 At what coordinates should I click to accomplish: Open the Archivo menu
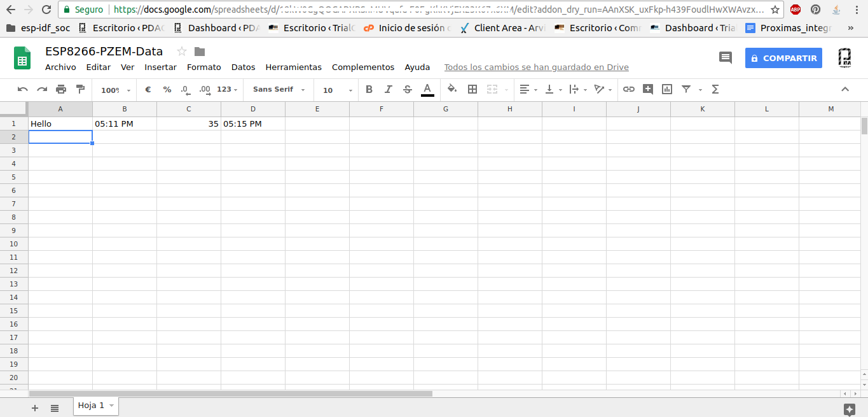60,67
